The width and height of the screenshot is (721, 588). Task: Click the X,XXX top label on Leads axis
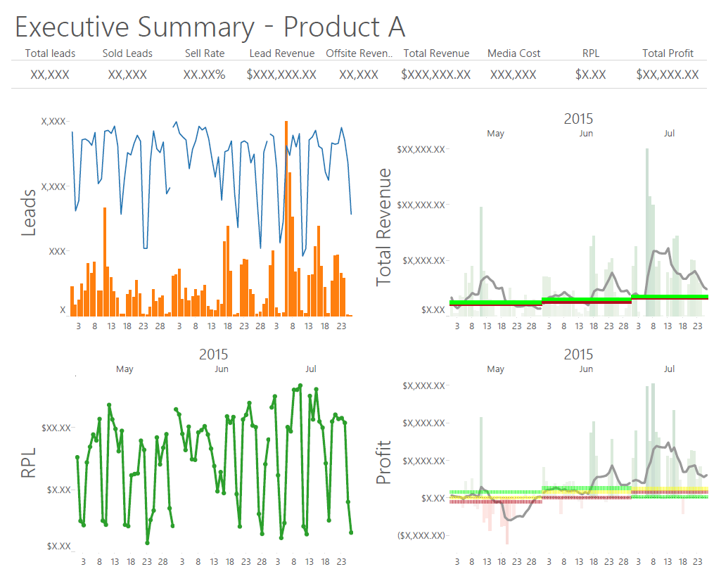[x=53, y=122]
